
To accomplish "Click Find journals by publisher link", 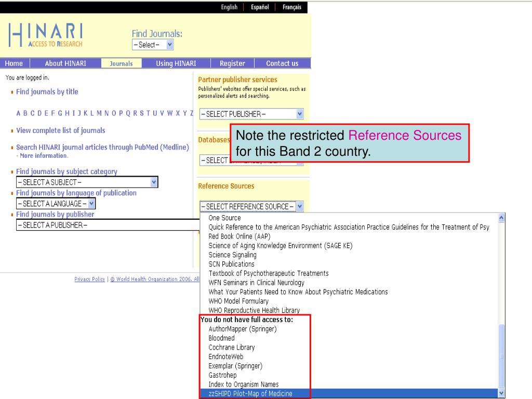I will point(55,215).
